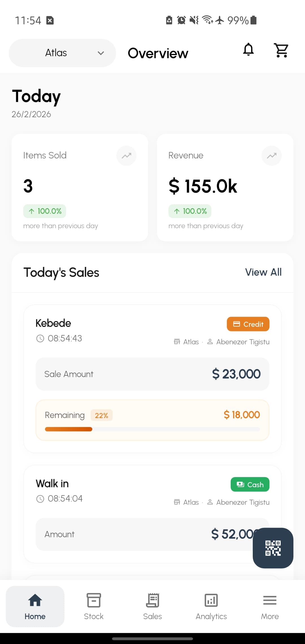
Task: Tap the Revenue trend chart icon
Action: [272, 156]
